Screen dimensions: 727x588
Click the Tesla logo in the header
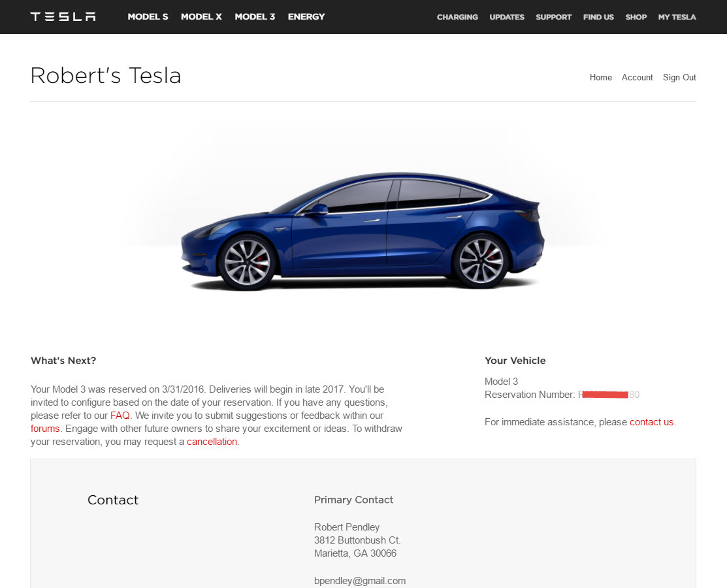pyautogui.click(x=63, y=17)
